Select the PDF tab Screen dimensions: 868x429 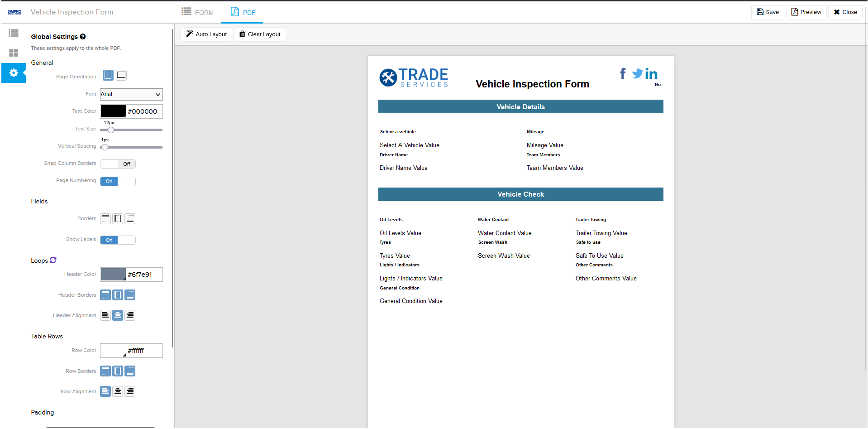pos(243,12)
